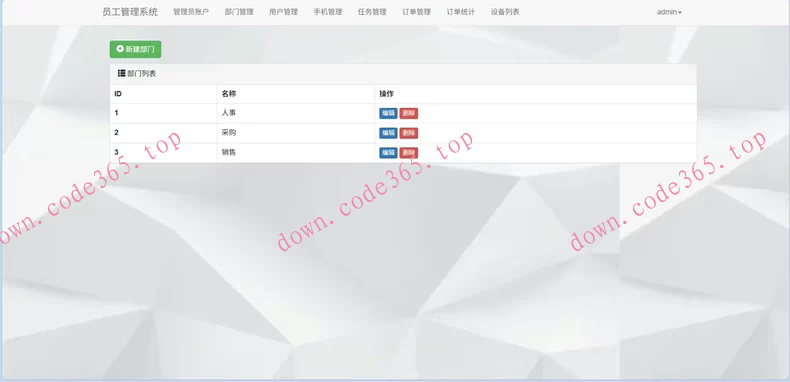
Task: Click the 人事 name cell
Action: (x=296, y=113)
